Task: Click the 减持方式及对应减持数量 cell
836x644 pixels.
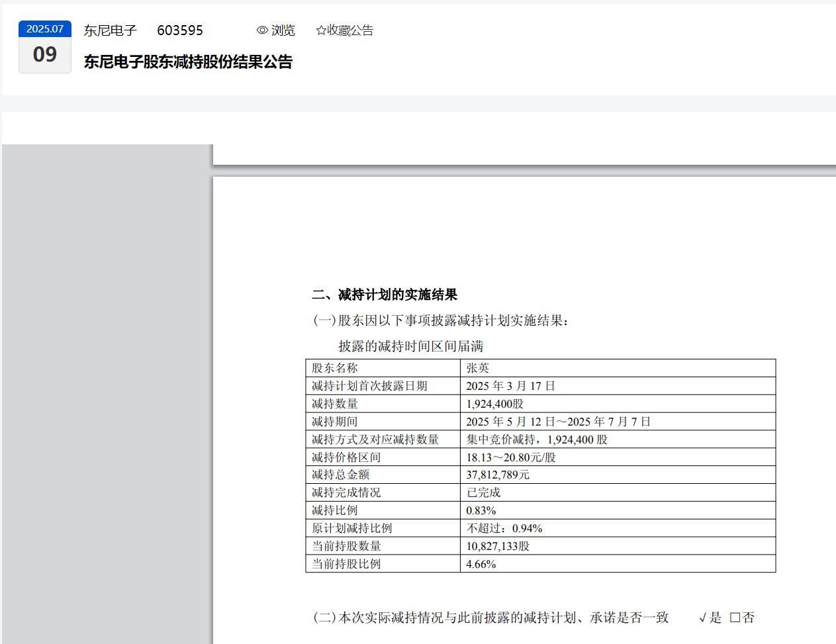Action: (383, 439)
